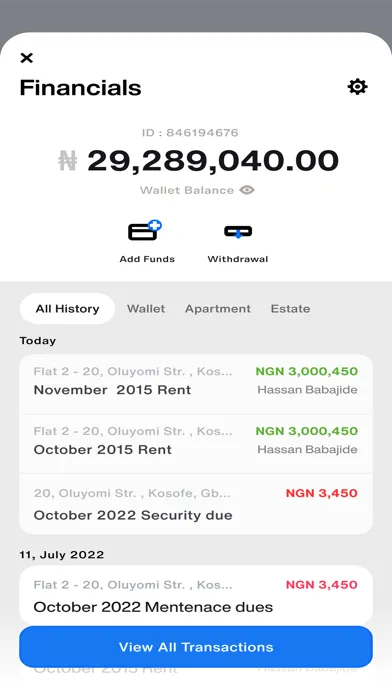Screen dimensions: 392x696
Task: Switch to the Apartment tab
Action: 218,308
